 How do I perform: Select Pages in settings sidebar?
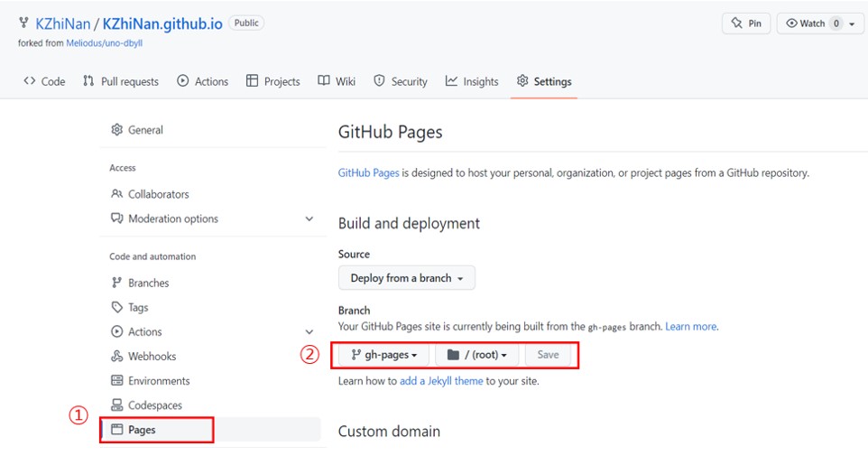coord(210,430)
